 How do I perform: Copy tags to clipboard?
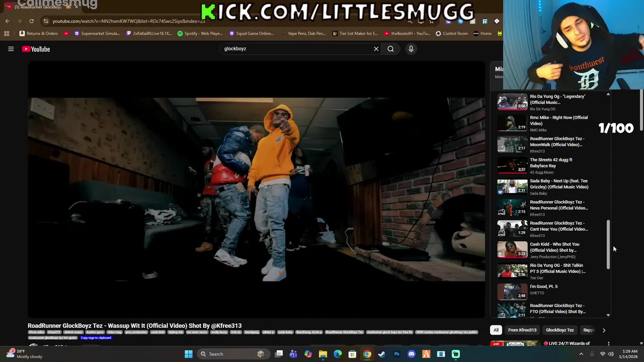[96, 338]
